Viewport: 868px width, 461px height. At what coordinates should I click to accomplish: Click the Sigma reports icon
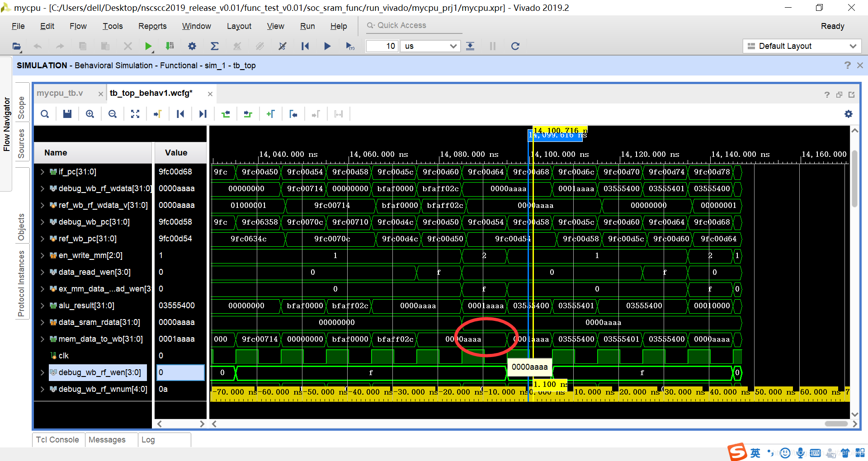pos(215,46)
